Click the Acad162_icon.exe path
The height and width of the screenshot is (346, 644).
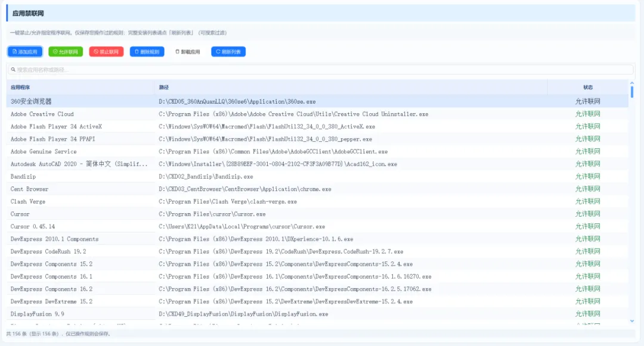click(x=278, y=164)
